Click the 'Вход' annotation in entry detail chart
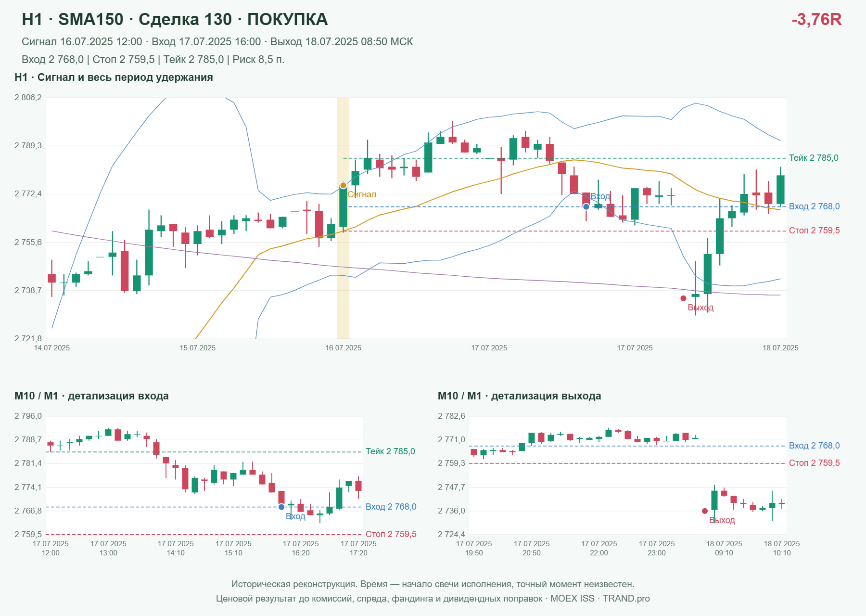This screenshot has width=866, height=616. (295, 516)
